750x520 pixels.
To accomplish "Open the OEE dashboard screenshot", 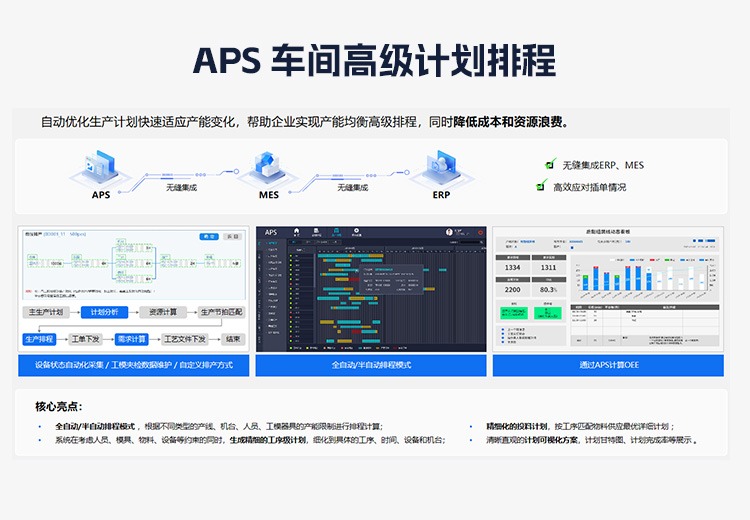I will (608, 289).
